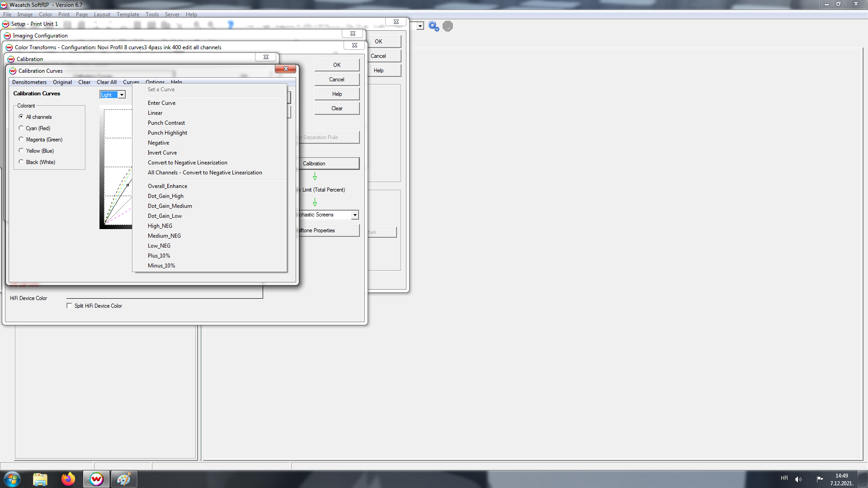Choose Enter Curve from menu
This screenshot has height=488, width=868.
210,103
